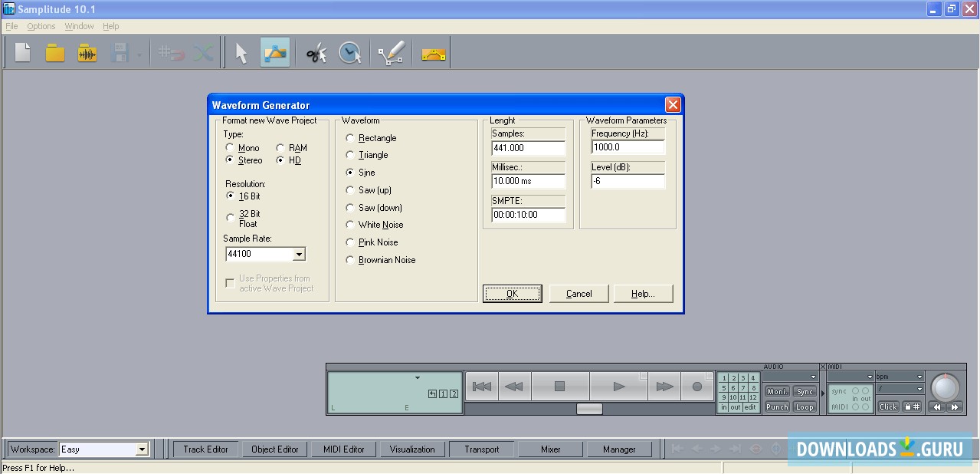Confirm with the OK button

(x=512, y=293)
